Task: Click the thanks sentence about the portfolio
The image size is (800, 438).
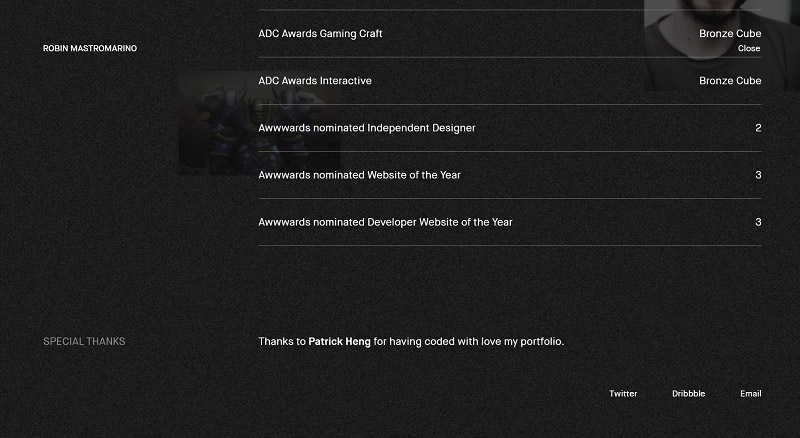Action: click(468, 342)
